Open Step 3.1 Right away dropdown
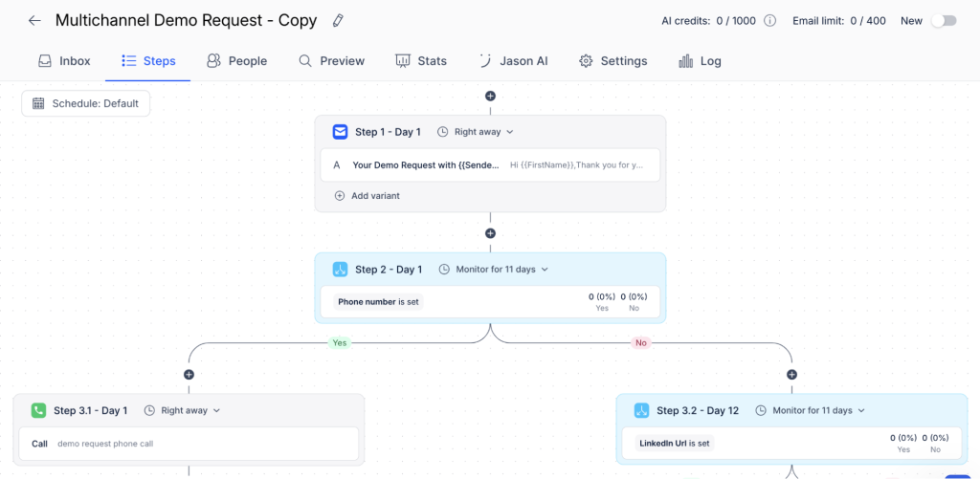This screenshot has height=479, width=980. point(183,410)
